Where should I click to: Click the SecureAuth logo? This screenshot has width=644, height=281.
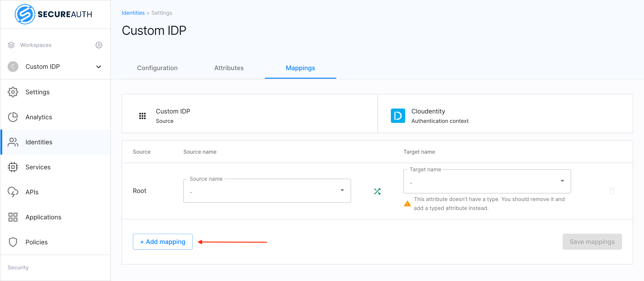(x=53, y=14)
